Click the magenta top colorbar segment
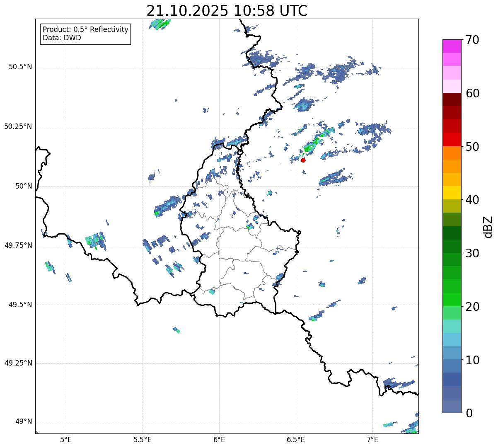This screenshot has height=448, width=498. pyautogui.click(x=452, y=46)
